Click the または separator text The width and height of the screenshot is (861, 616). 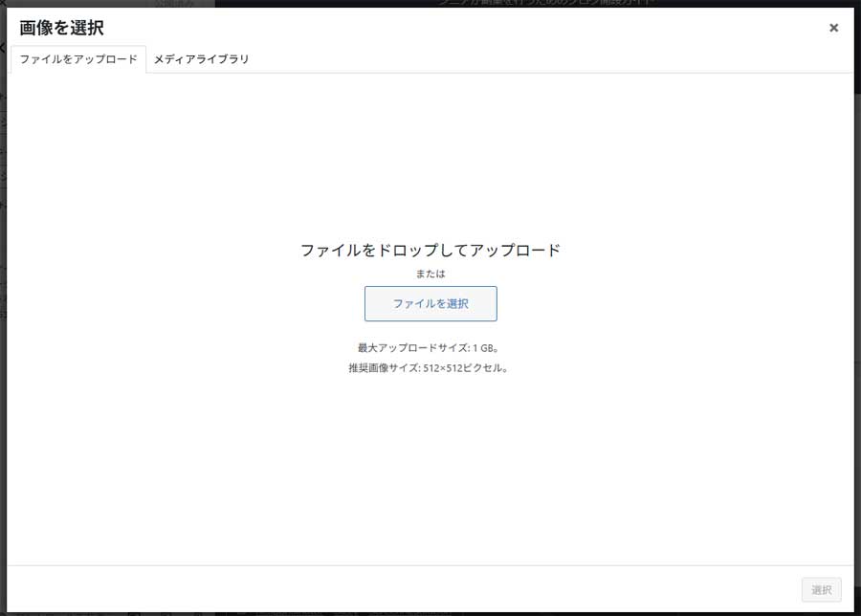[x=430, y=274]
